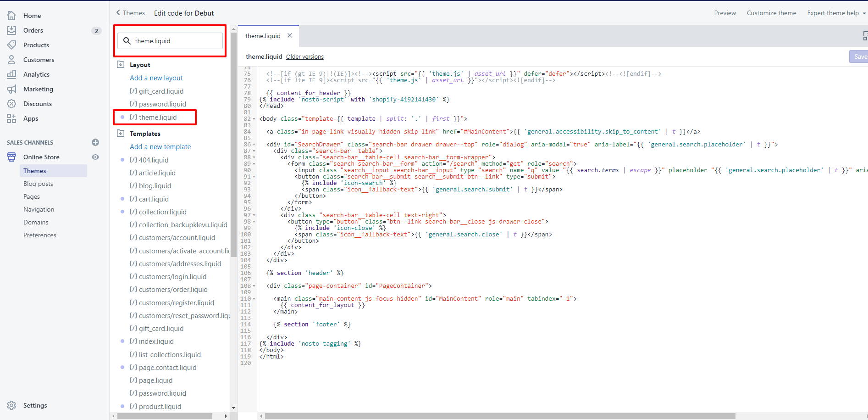Open the Products tag icon

[11, 45]
